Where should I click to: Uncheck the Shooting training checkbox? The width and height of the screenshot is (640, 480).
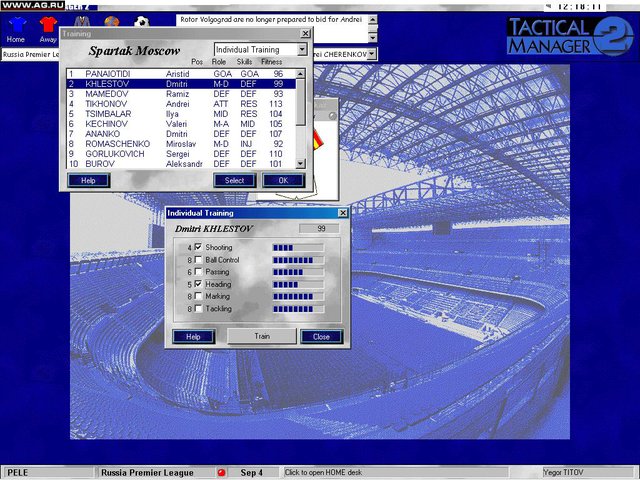pos(198,247)
